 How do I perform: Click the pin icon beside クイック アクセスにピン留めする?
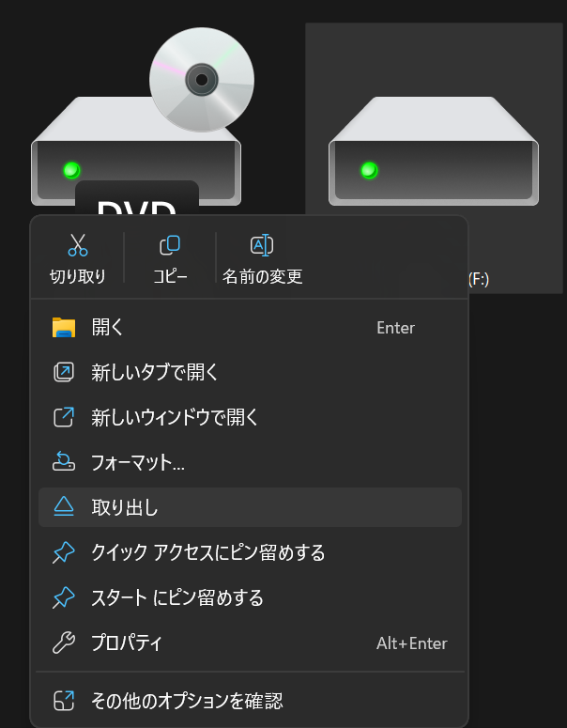64,553
